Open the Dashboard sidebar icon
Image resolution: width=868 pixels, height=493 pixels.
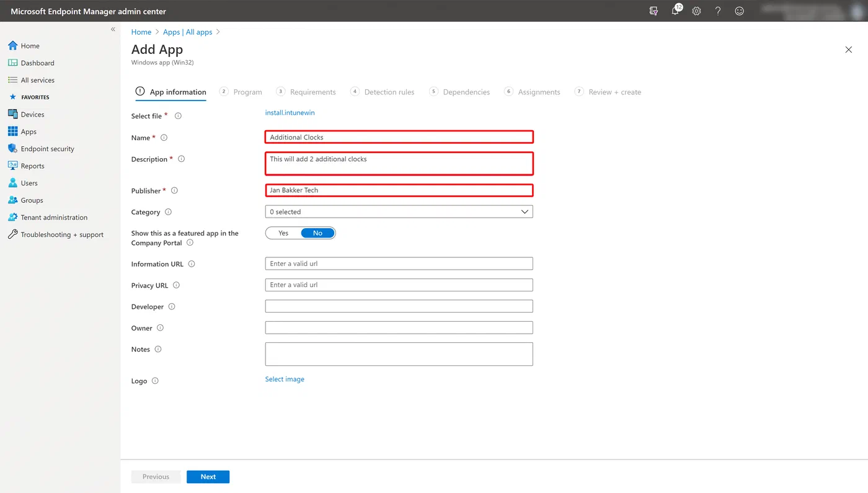coord(12,63)
